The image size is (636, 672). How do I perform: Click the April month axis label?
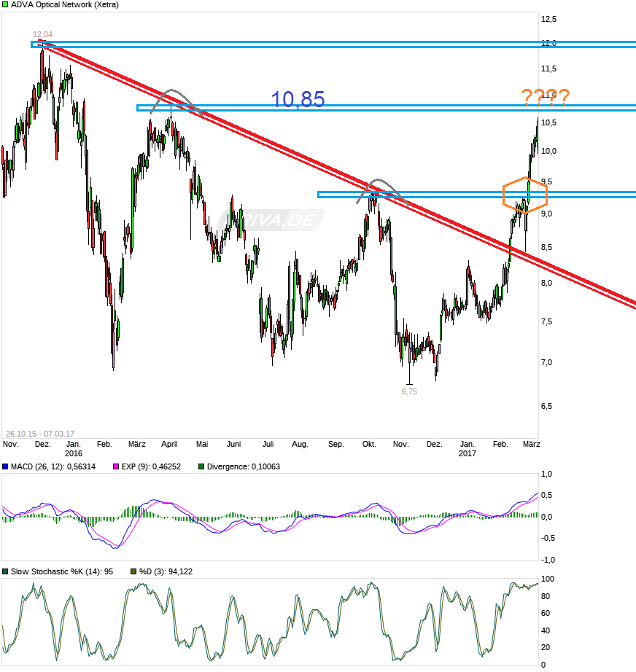point(169,444)
